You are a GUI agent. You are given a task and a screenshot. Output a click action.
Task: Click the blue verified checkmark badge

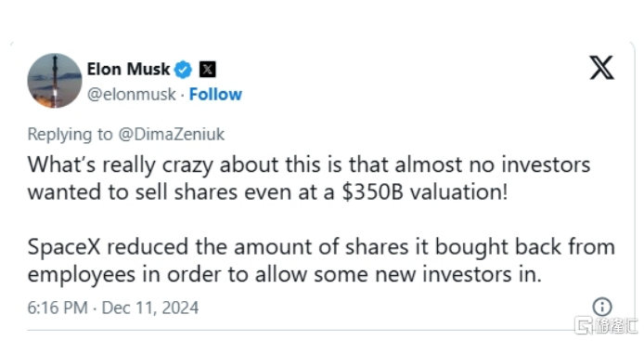[x=183, y=70]
